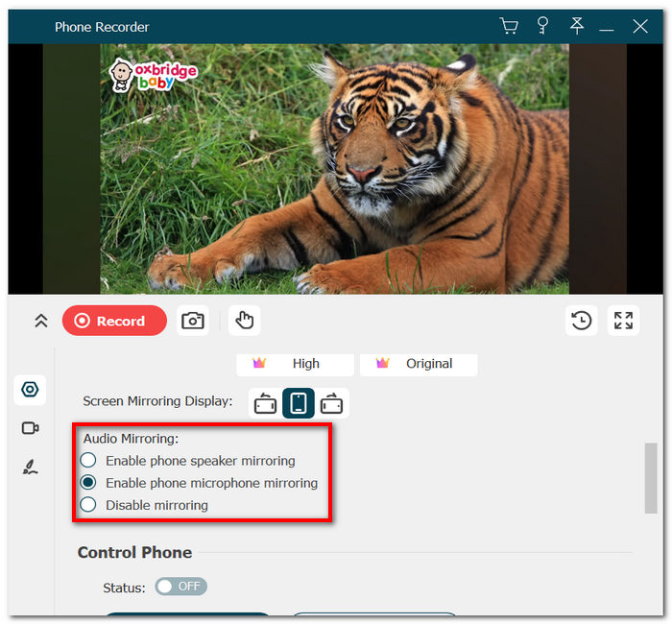Screen dimensions: 672x624
Task: Take a screenshot with camera icon
Action: pyautogui.click(x=193, y=321)
